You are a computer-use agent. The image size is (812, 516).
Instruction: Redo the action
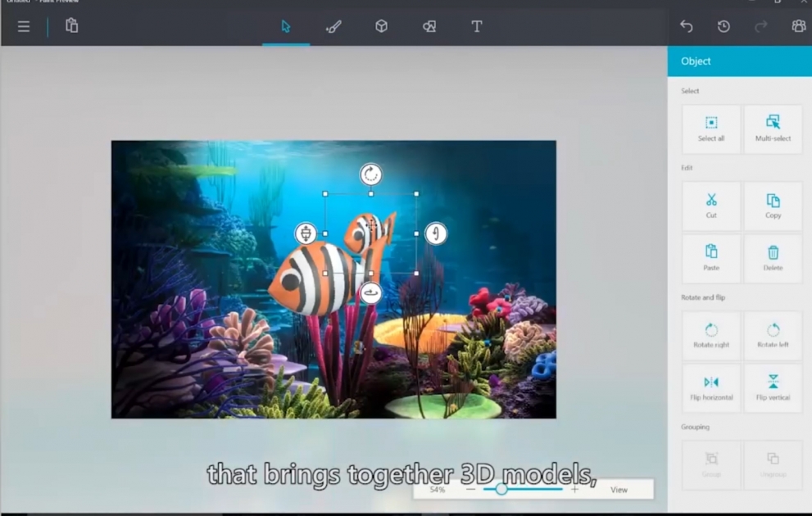[760, 26]
